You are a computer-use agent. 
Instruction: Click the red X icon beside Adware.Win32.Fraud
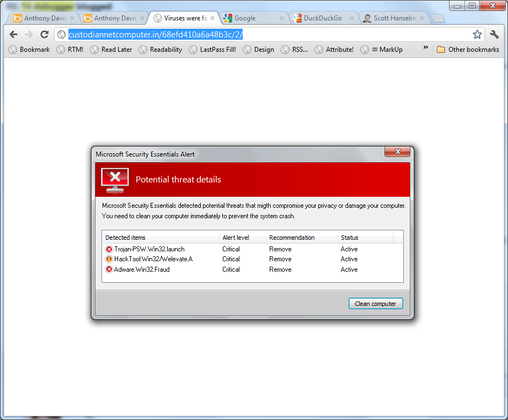coord(109,270)
